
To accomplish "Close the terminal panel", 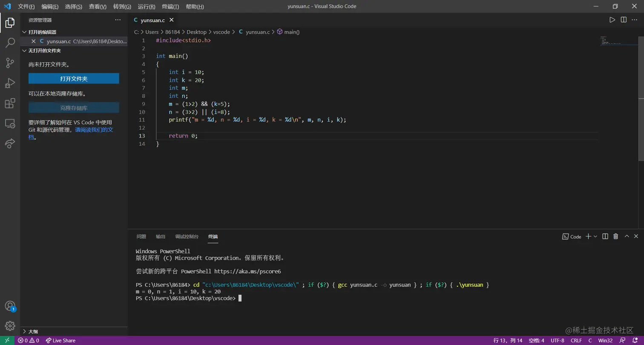I will pyautogui.click(x=636, y=237).
